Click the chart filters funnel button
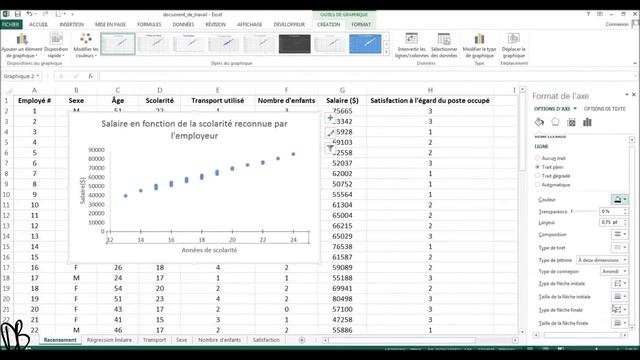 pos(330,148)
